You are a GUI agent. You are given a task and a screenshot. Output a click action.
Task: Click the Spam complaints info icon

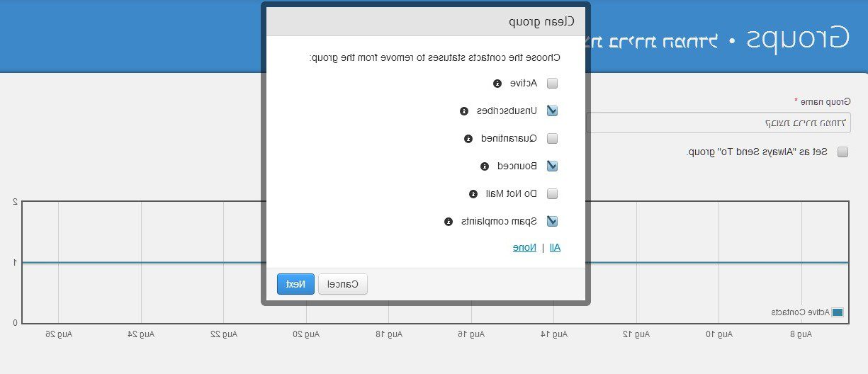coord(448,221)
